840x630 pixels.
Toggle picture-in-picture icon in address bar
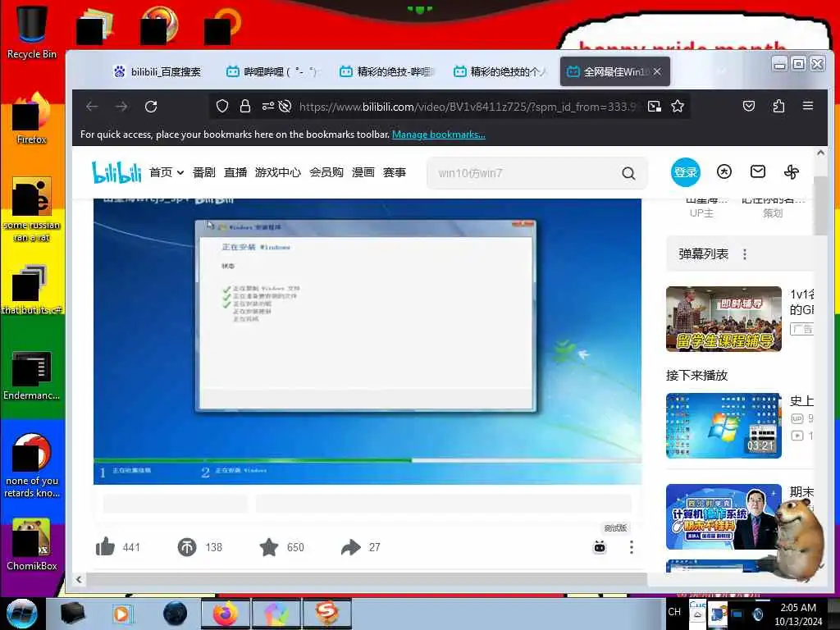pos(655,106)
